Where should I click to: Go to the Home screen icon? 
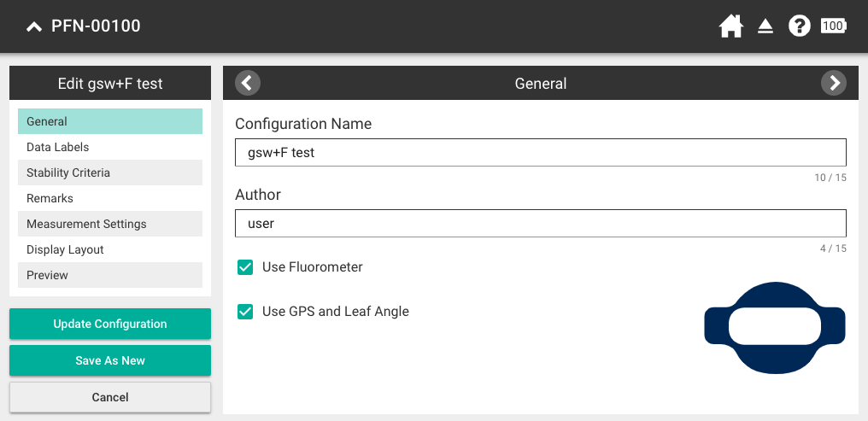pyautogui.click(x=730, y=26)
